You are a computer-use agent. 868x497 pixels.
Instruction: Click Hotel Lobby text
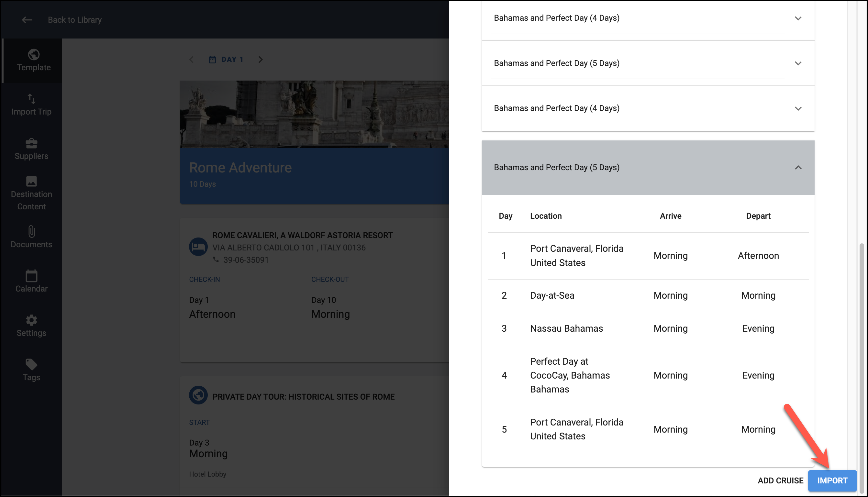[207, 474]
